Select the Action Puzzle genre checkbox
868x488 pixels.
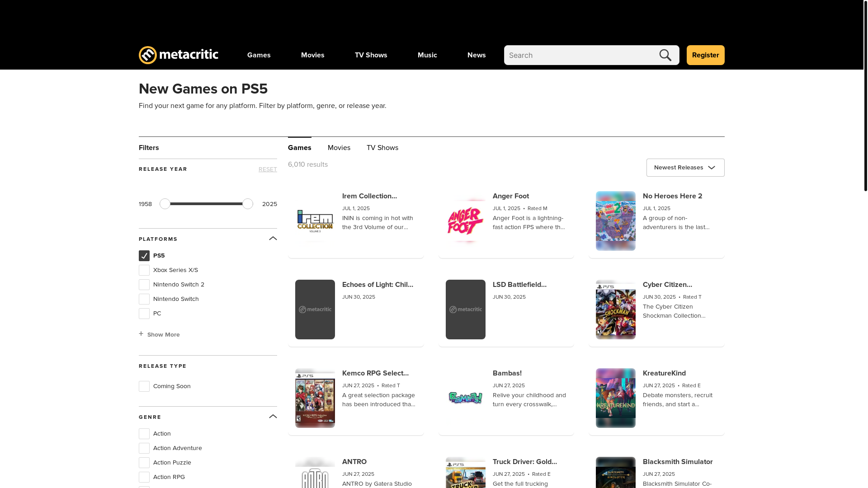point(144,463)
